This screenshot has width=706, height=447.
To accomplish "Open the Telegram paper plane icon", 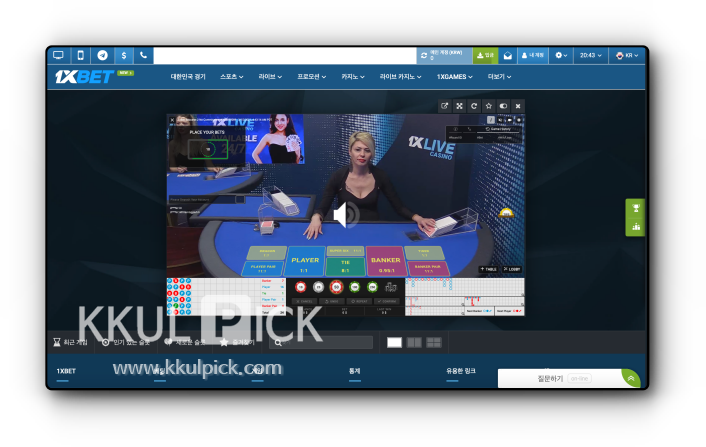I will pos(103,55).
